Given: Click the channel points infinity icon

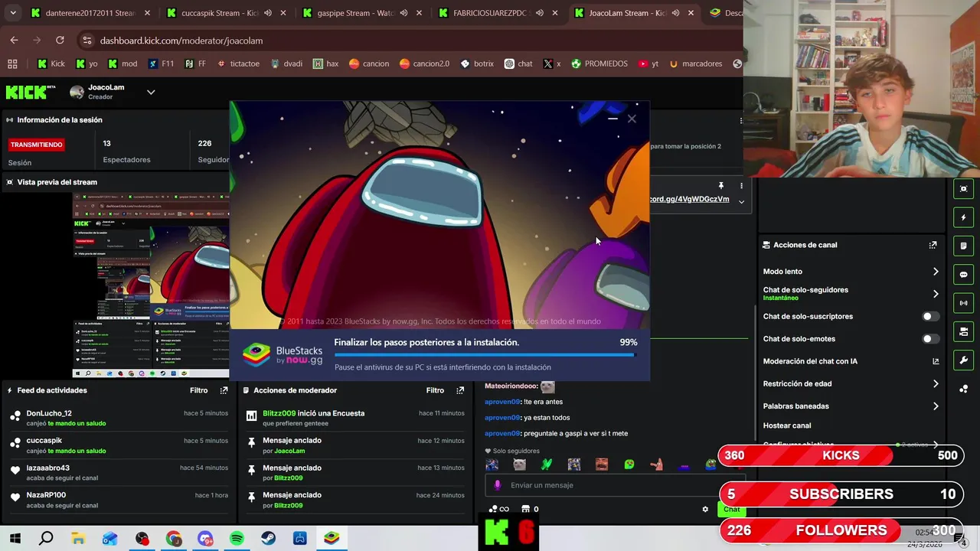Looking at the screenshot, I should [499, 509].
